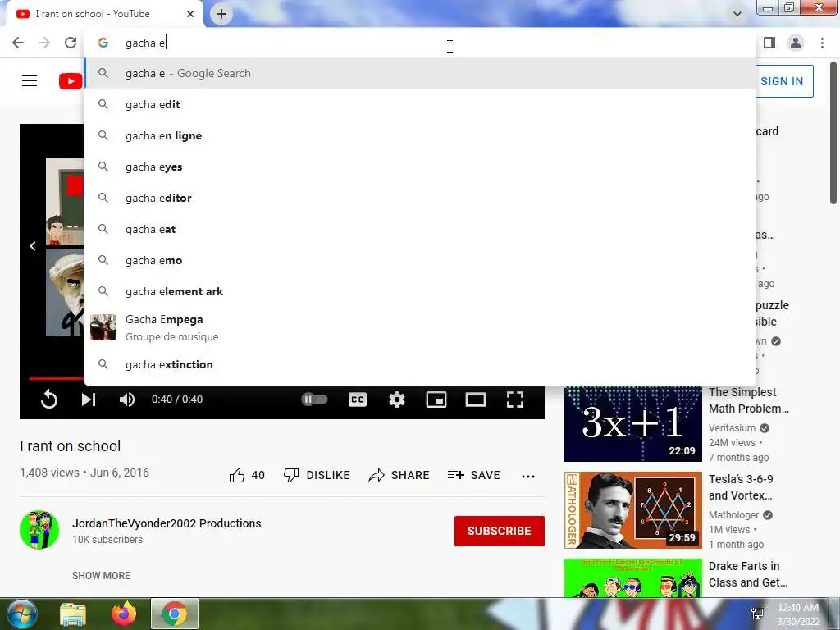Image resolution: width=840 pixels, height=630 pixels.
Task: Open the Drake Farts in Class thumbnail
Action: [632, 577]
